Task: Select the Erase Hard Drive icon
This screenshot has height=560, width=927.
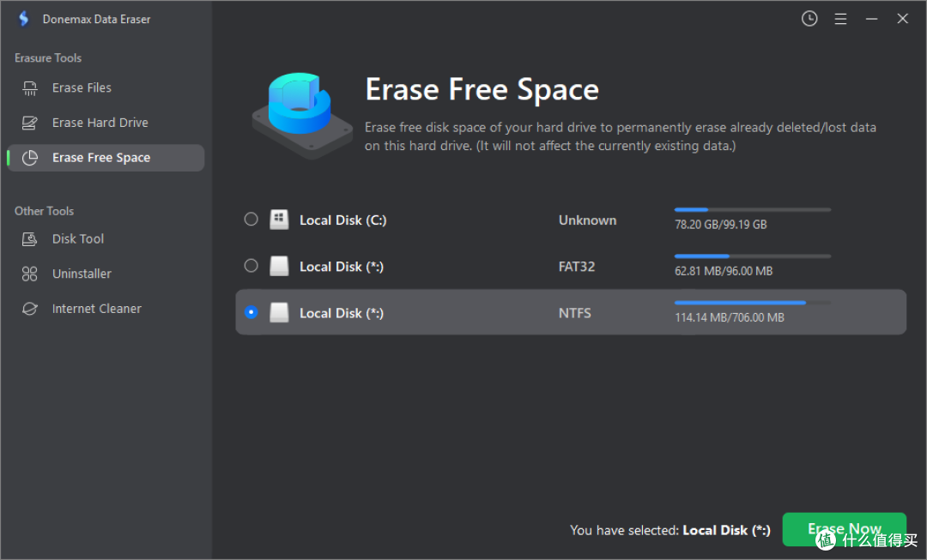Action: click(x=29, y=123)
